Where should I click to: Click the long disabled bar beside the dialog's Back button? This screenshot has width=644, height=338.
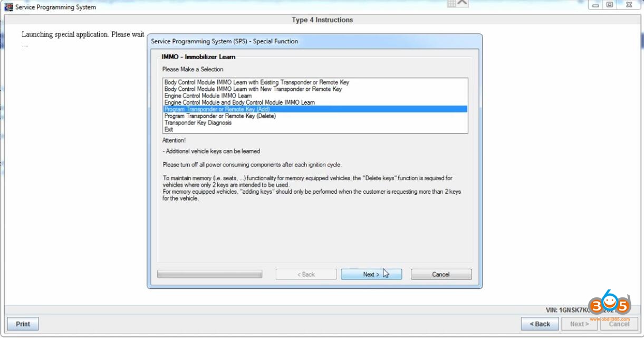209,274
